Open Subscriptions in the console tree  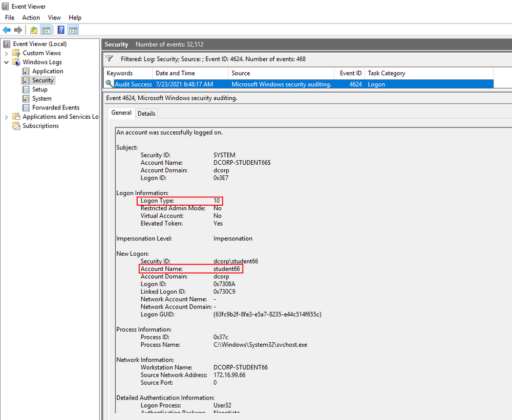pos(40,125)
